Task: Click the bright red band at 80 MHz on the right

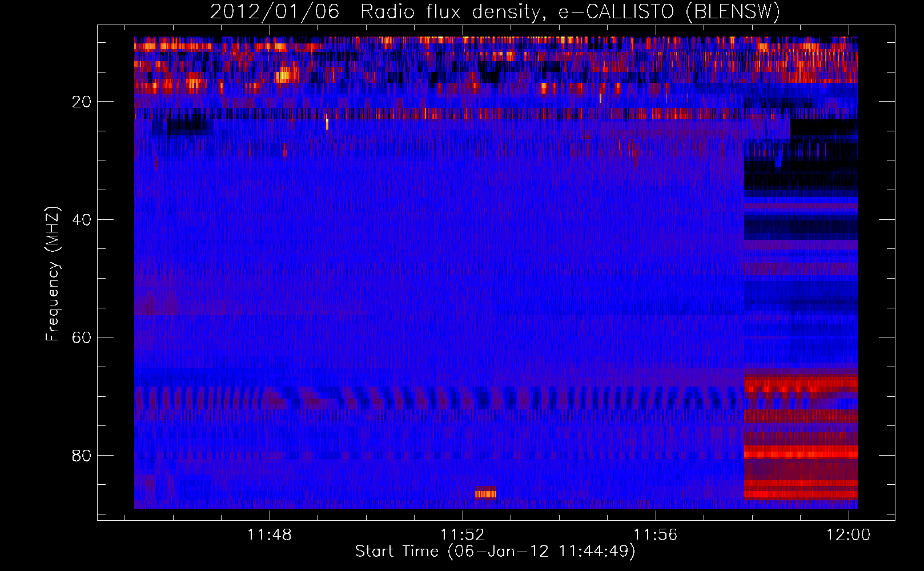Action: click(x=801, y=452)
